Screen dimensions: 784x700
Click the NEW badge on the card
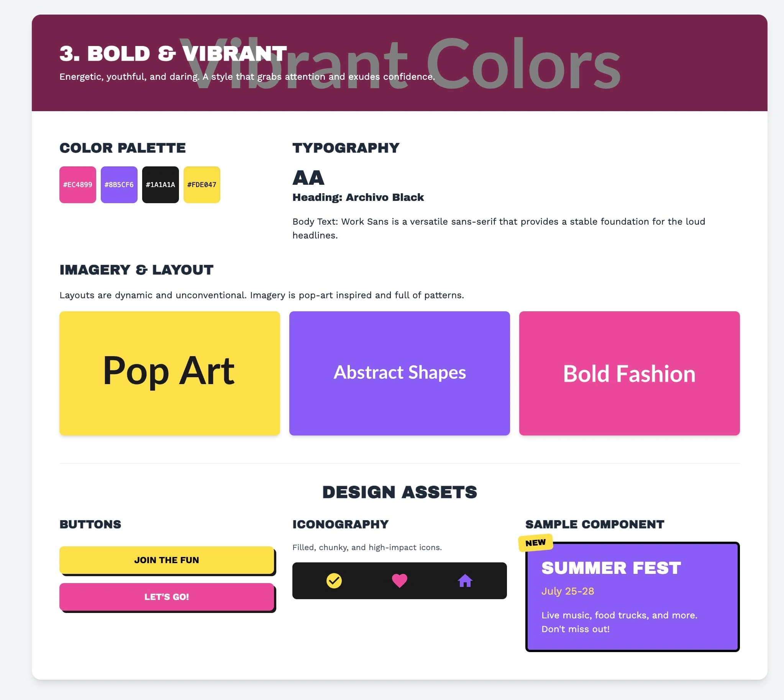(535, 543)
